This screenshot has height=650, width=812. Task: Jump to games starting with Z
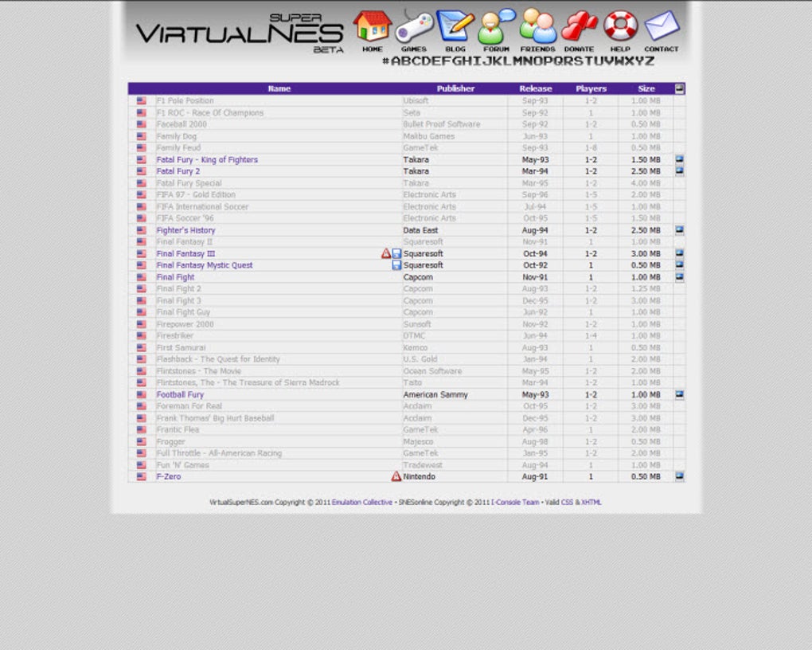point(650,61)
